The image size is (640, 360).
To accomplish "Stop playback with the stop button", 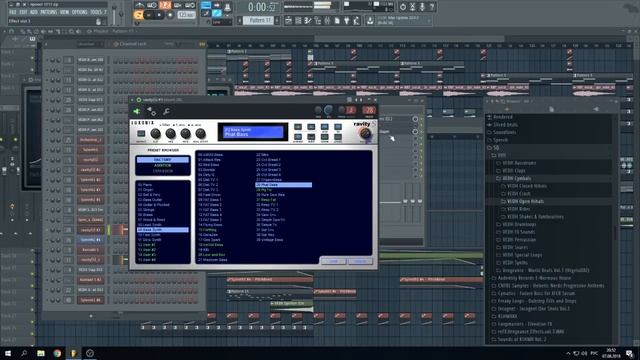I will click(x=160, y=15).
